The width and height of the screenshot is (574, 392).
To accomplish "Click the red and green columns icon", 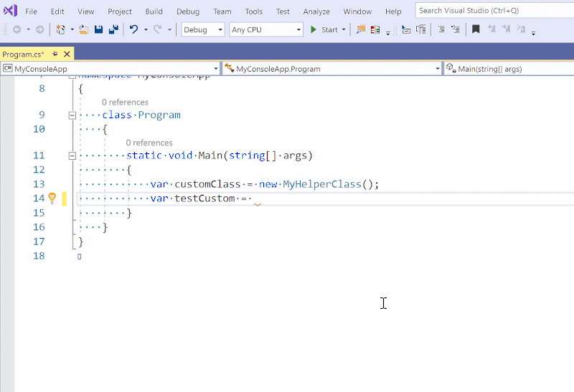I will pos(375,29).
